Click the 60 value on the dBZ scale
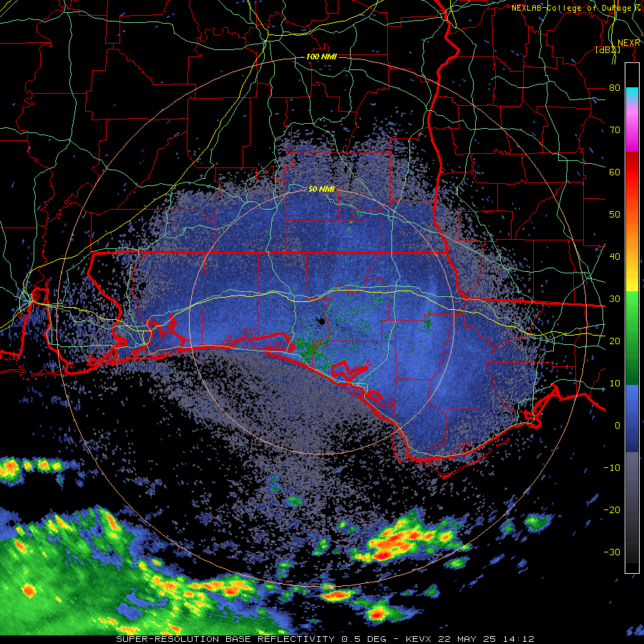The height and width of the screenshot is (644, 644). (x=615, y=172)
